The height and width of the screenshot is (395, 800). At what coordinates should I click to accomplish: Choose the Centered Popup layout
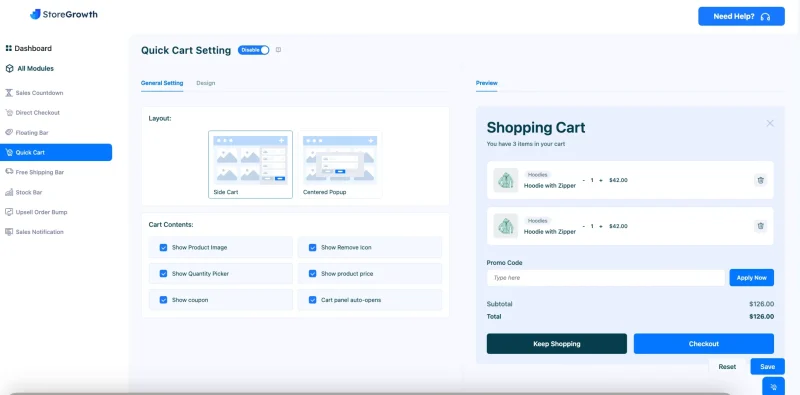point(340,164)
